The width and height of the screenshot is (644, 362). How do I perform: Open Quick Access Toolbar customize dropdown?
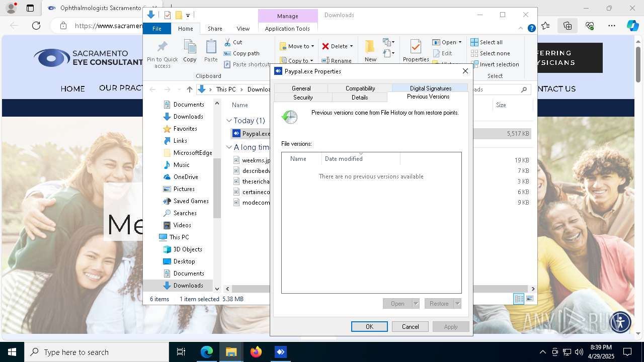(x=188, y=16)
